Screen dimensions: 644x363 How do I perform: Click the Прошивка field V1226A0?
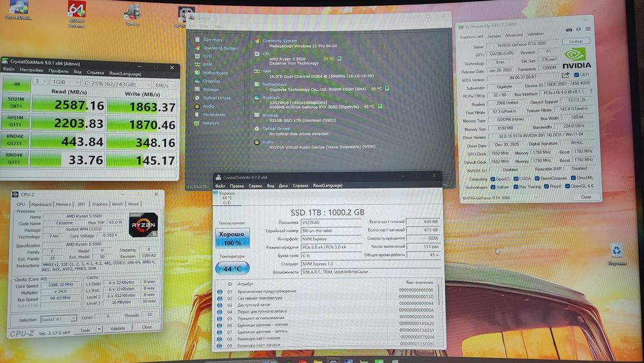(331, 222)
